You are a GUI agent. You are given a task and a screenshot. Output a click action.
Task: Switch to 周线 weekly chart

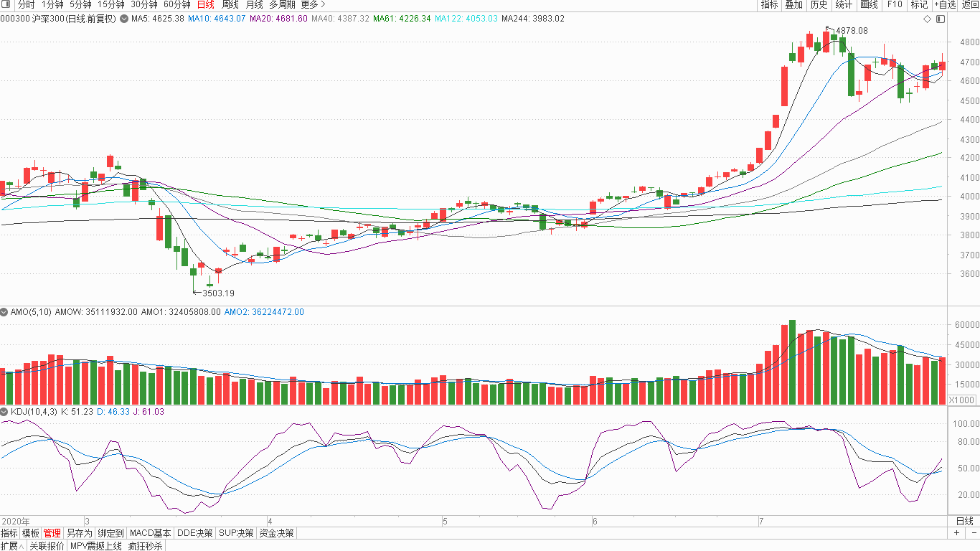click(x=230, y=4)
